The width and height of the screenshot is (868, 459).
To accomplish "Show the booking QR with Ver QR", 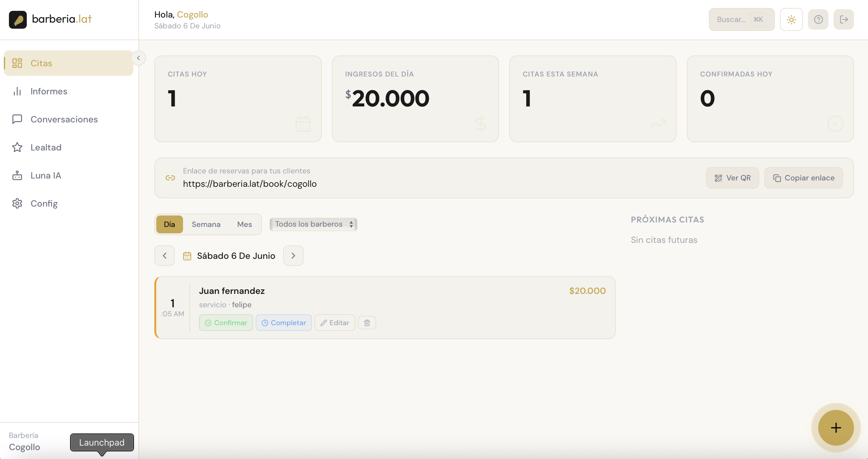I will click(732, 178).
